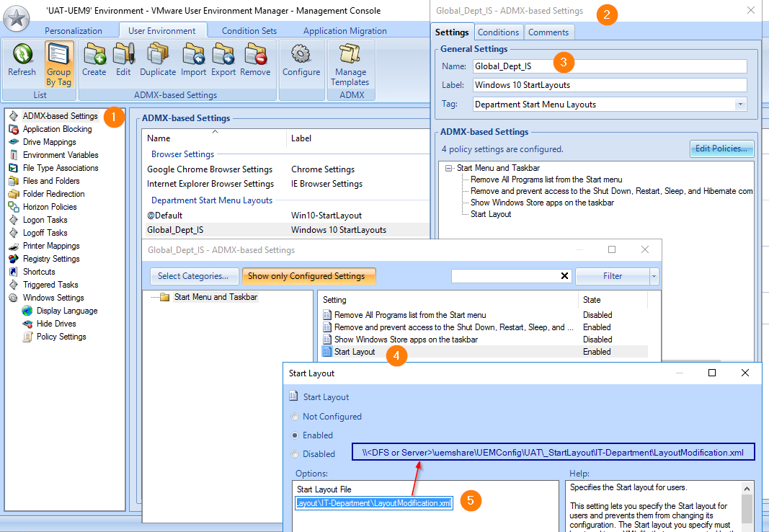Click the State column header

coord(613,300)
